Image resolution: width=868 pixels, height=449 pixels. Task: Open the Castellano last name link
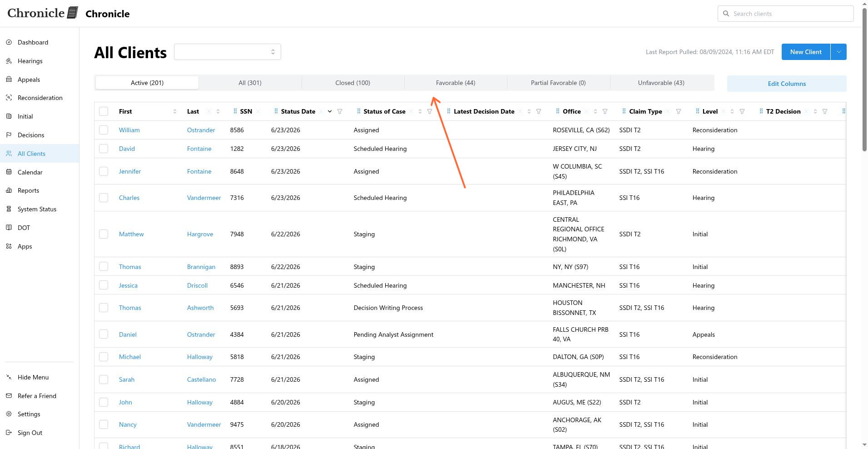tap(201, 379)
